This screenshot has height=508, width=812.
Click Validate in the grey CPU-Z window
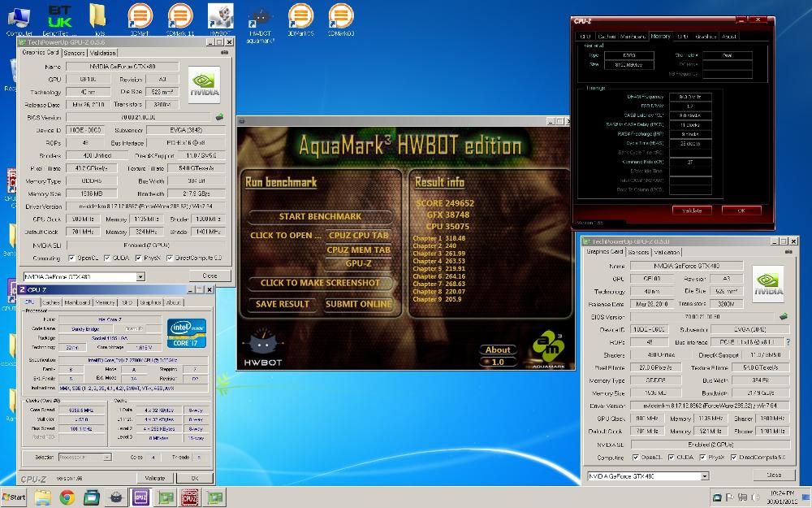[154, 478]
